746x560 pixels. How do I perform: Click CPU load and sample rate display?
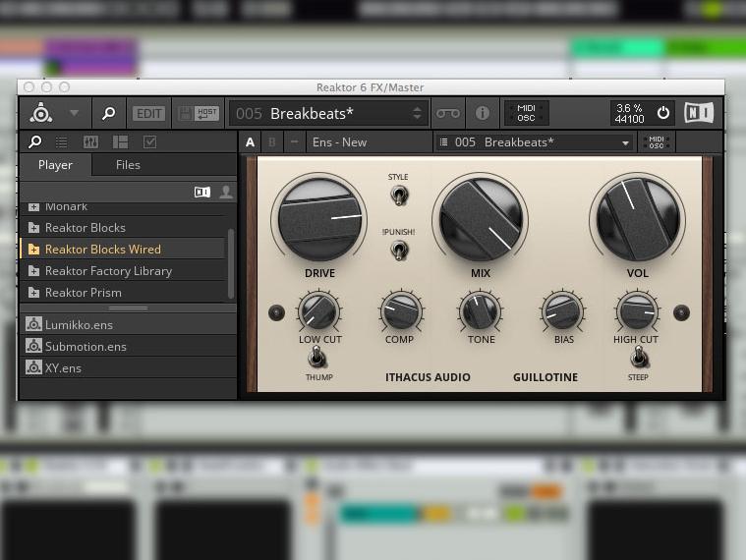(x=630, y=113)
